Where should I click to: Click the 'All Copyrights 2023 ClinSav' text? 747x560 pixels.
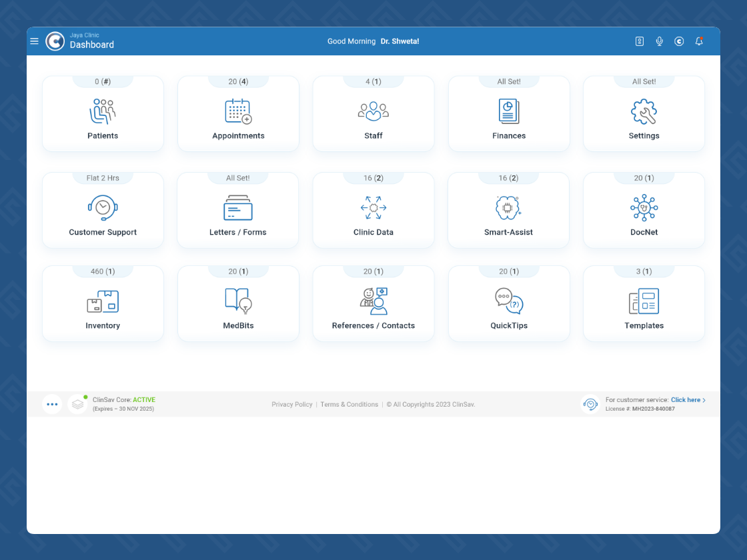(431, 404)
